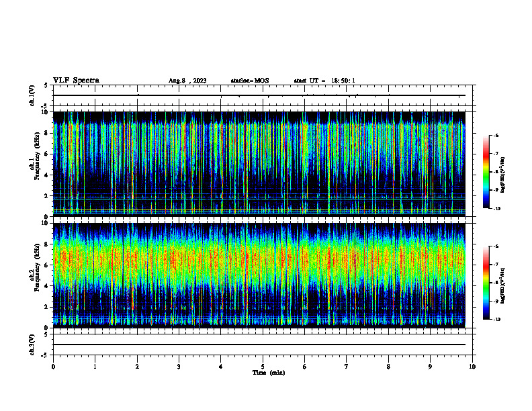
Task: Click the "station=MOS" header label
Action: pos(250,81)
